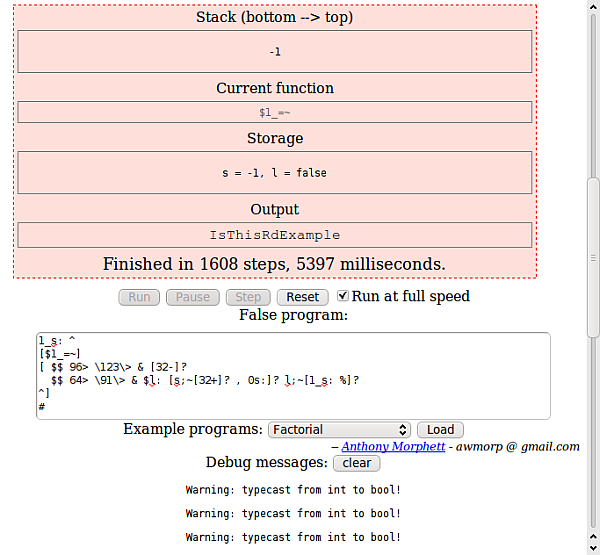Toggle the Run at full speed checkbox
The image size is (600, 555).
(x=344, y=296)
